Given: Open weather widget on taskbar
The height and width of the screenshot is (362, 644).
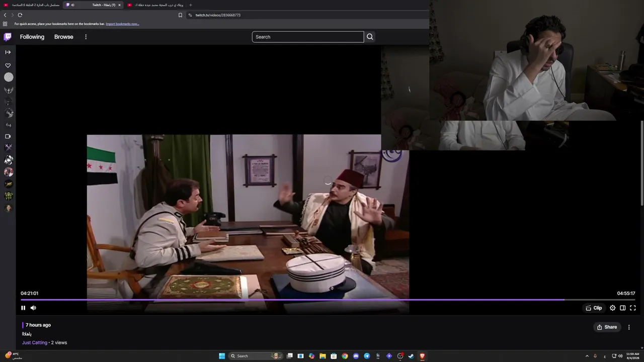Looking at the screenshot, I should (x=14, y=356).
